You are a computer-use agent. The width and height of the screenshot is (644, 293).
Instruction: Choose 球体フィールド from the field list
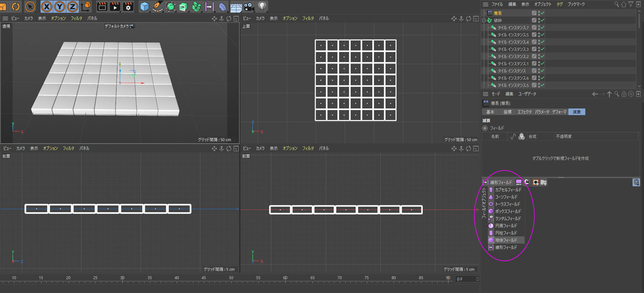click(506, 240)
